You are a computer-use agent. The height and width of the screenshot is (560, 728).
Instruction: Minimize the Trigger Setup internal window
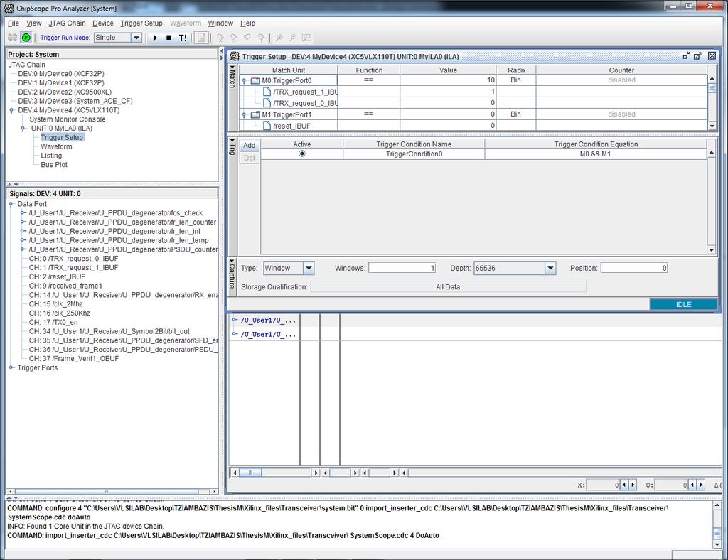coord(686,55)
